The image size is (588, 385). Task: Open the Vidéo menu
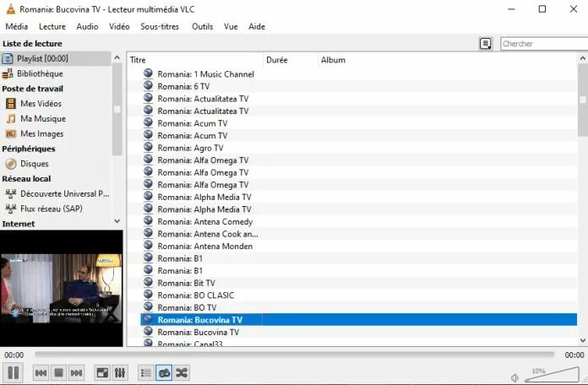119,27
